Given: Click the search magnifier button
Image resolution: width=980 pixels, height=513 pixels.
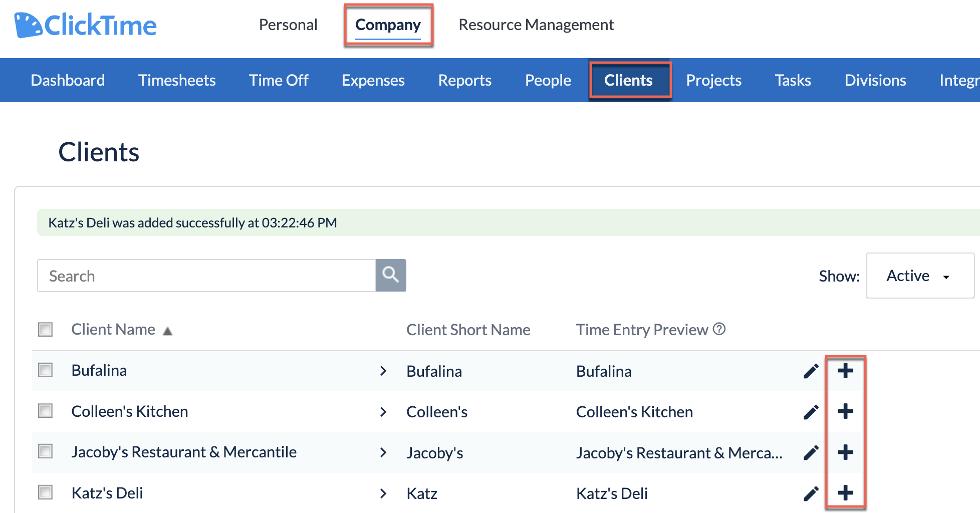Looking at the screenshot, I should point(391,275).
